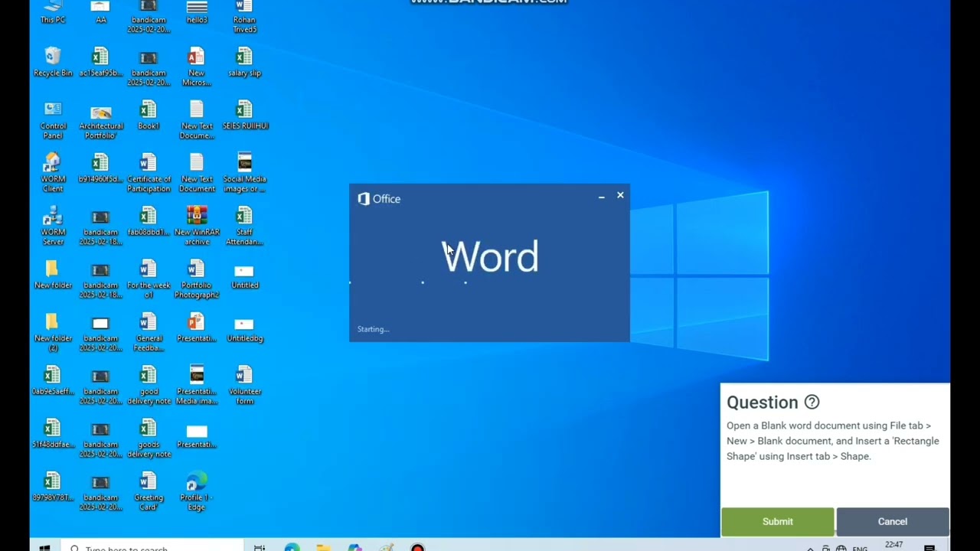Select the Social Media images file
Viewport: 980px width, 551px height.
244,173
